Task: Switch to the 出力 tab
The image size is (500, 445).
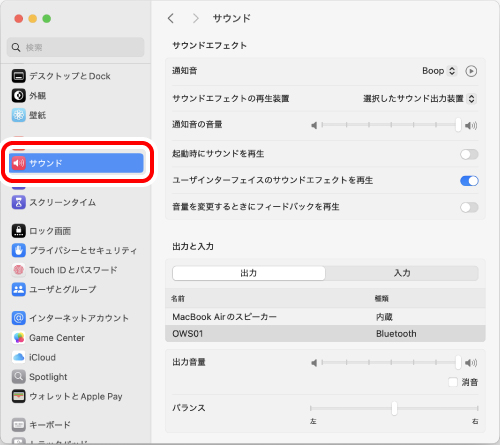Action: pos(249,273)
